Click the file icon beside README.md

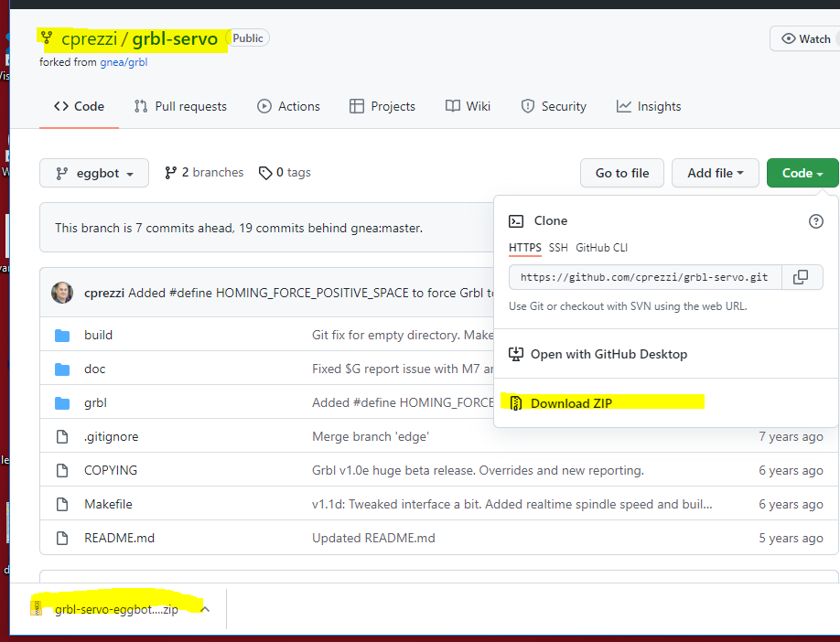pyautogui.click(x=61, y=538)
